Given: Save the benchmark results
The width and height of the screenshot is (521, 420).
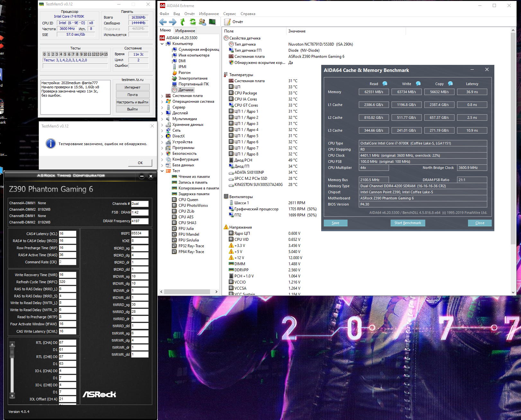Looking at the screenshot, I should tap(335, 223).
